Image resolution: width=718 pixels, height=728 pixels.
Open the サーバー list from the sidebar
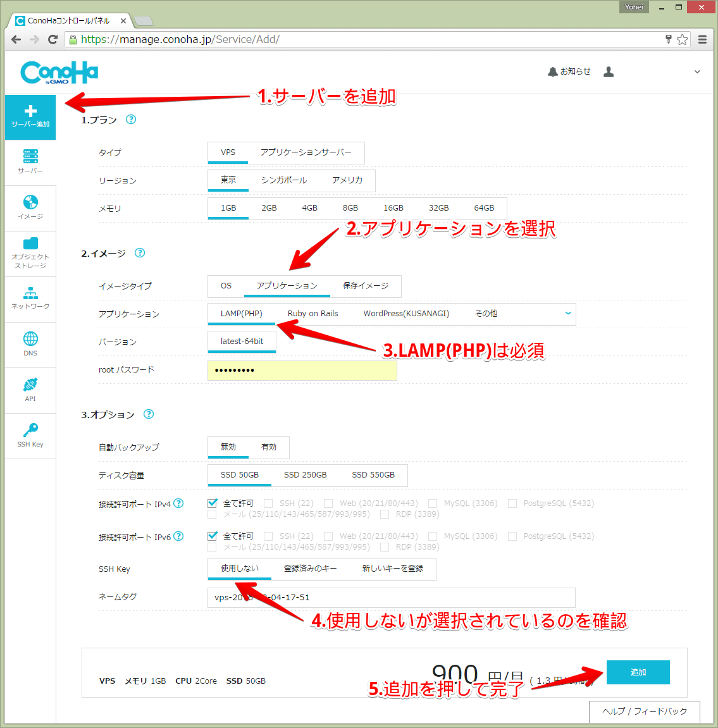tap(30, 161)
